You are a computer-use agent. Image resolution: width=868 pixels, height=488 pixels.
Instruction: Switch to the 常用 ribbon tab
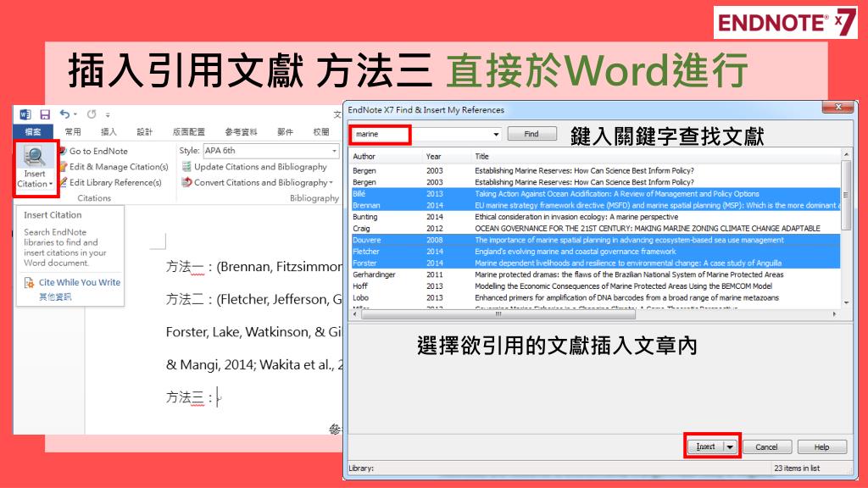(x=73, y=131)
